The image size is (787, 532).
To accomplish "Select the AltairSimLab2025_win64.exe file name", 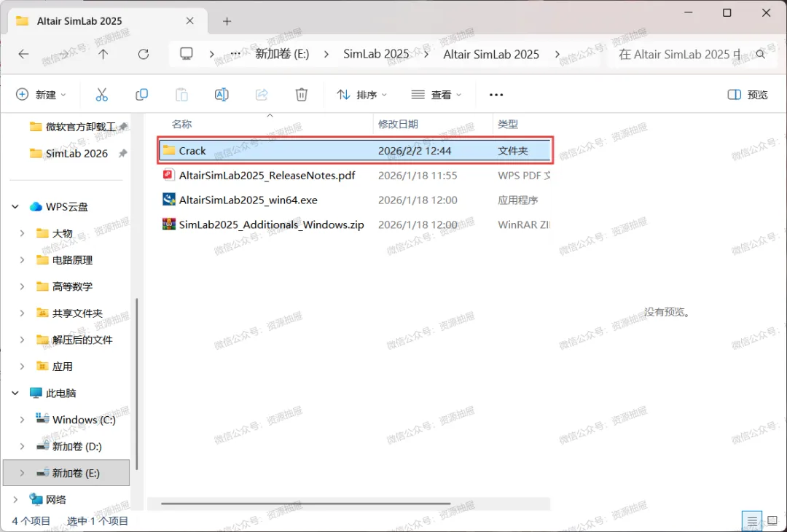I will tap(248, 200).
